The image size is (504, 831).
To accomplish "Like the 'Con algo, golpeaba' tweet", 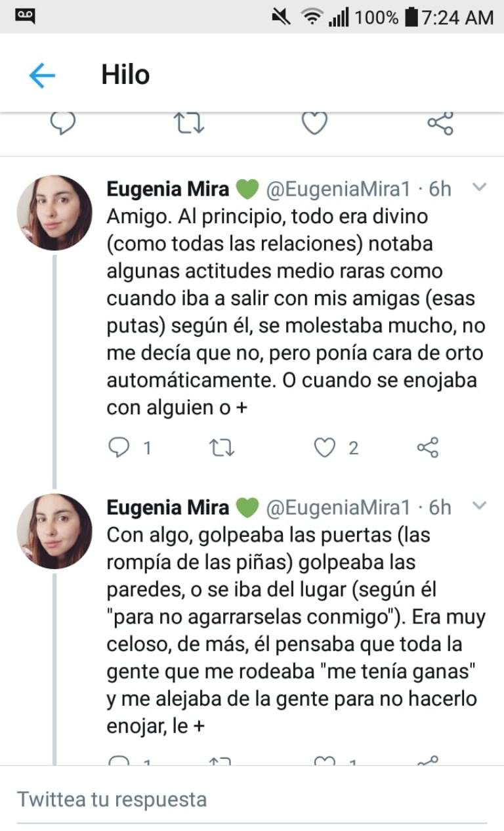I will point(325,761).
